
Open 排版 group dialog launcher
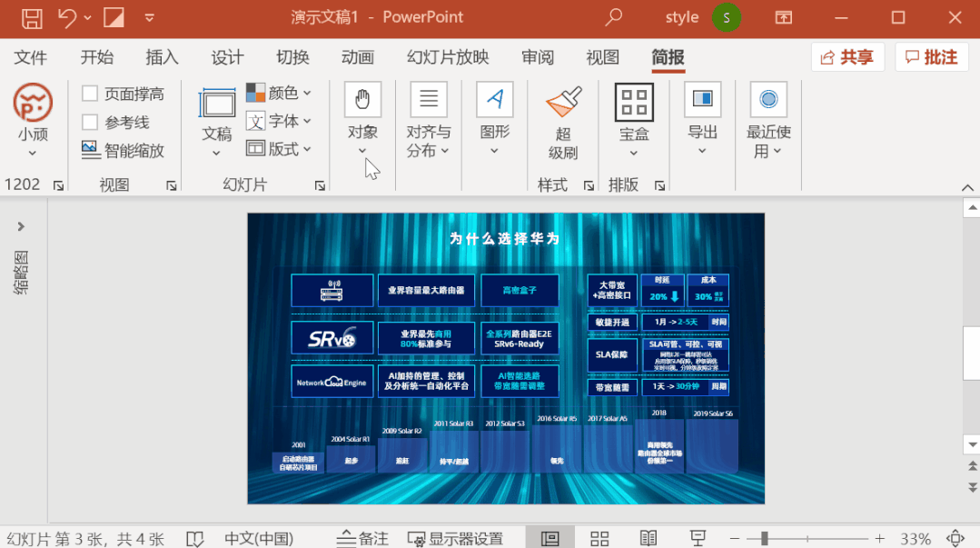coord(659,185)
